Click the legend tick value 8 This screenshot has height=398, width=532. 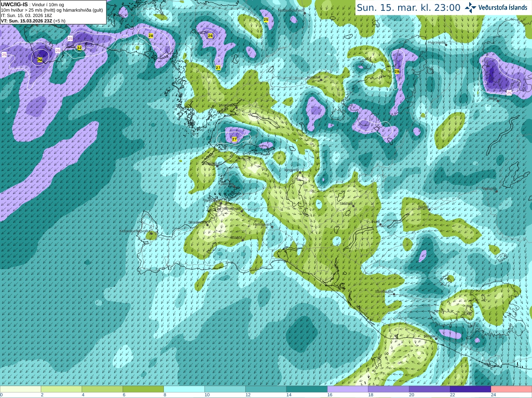point(165,395)
